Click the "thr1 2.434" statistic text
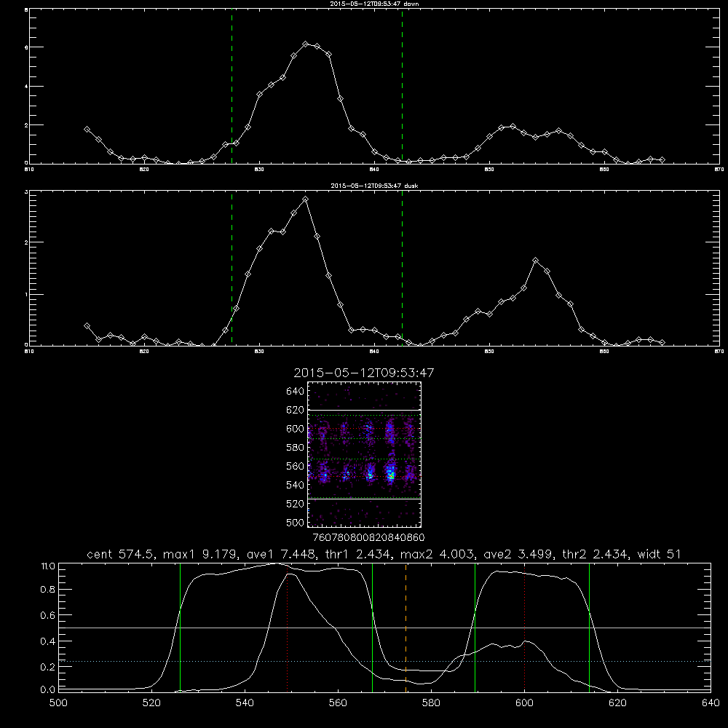Image resolution: width=728 pixels, height=728 pixels. [x=357, y=554]
